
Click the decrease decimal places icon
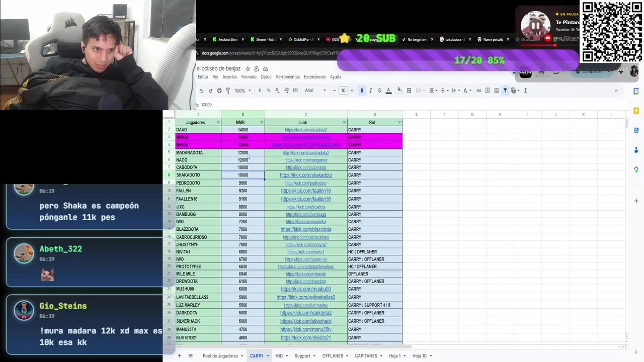(x=277, y=90)
